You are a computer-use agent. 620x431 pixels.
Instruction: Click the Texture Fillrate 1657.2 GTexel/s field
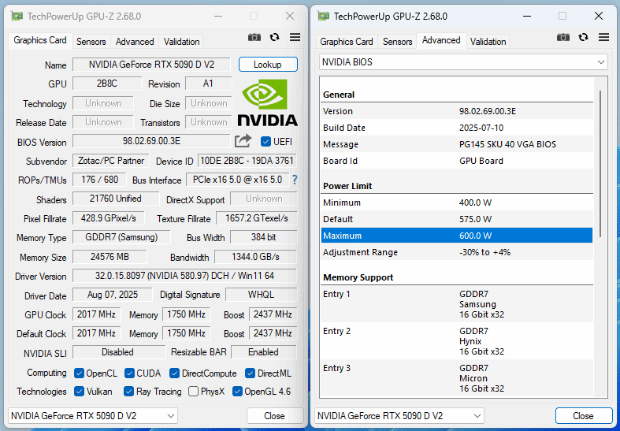[x=257, y=218]
